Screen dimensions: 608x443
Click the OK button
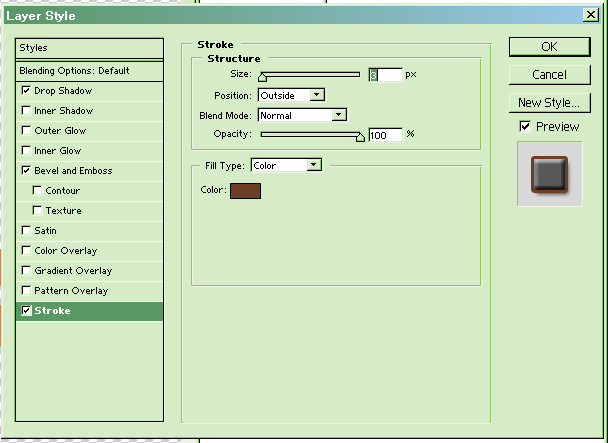548,47
